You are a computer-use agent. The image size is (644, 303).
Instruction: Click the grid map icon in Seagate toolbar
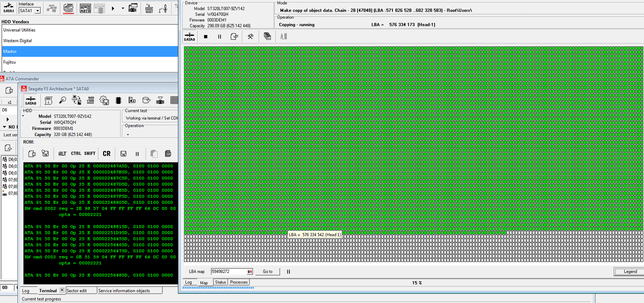[x=174, y=100]
